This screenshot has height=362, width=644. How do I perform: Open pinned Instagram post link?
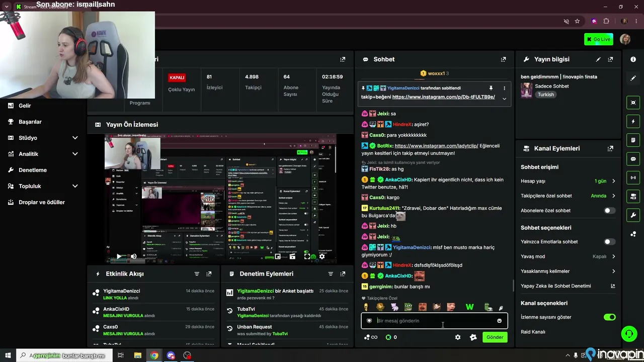443,97
